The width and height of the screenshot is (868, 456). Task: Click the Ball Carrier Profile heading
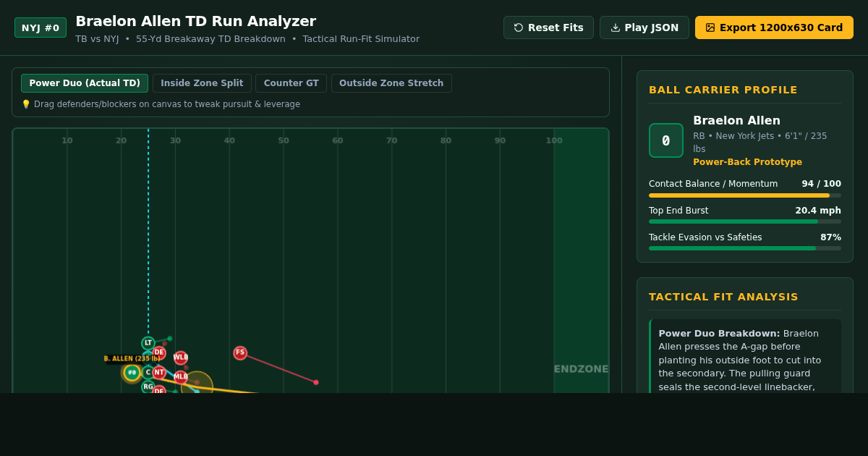[x=723, y=90]
